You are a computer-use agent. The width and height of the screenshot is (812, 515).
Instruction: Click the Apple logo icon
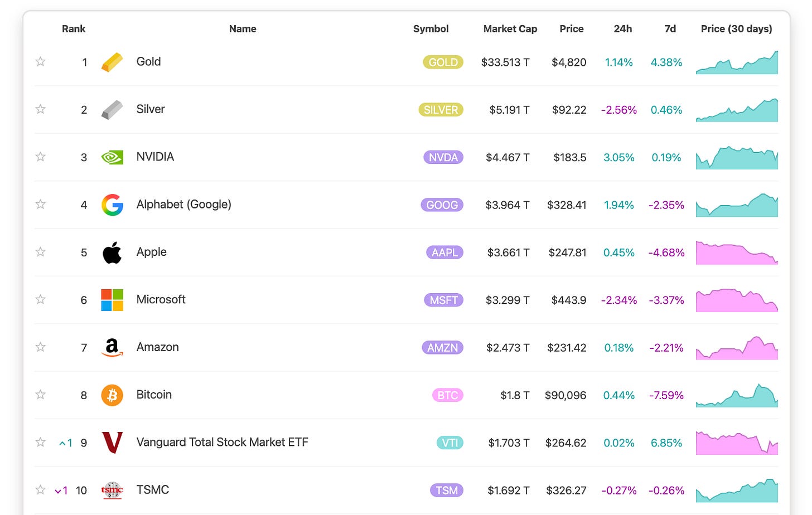(112, 252)
